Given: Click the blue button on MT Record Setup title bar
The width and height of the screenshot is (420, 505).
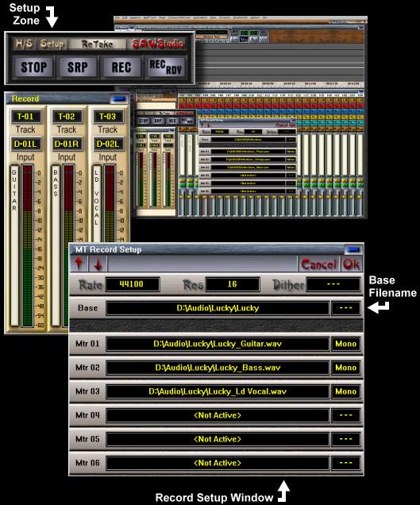Looking at the screenshot, I should click(x=353, y=249).
